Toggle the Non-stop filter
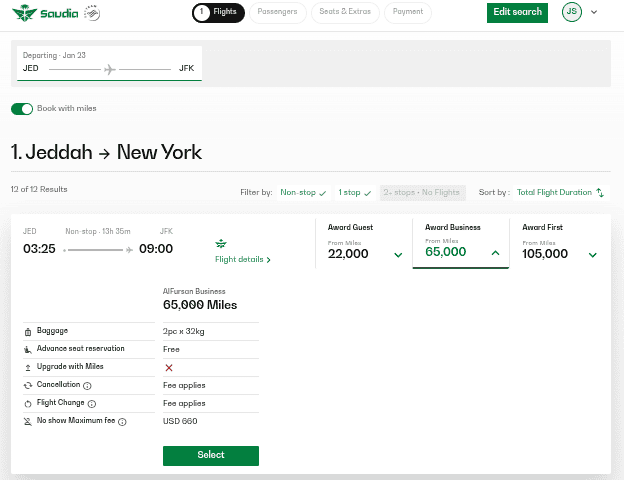The height and width of the screenshot is (480, 624). (x=303, y=193)
